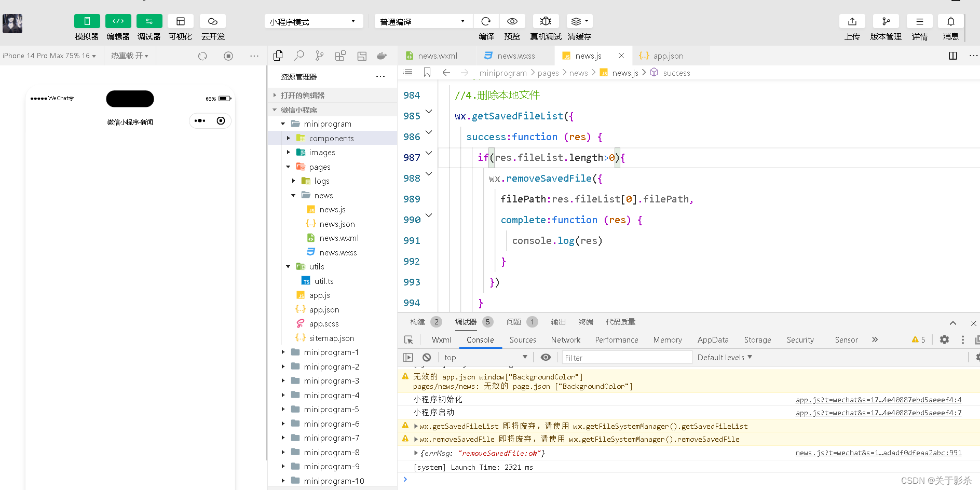The height and width of the screenshot is (490, 980).
Task: Open the file Explorer icon in sidebar
Action: 278,56
